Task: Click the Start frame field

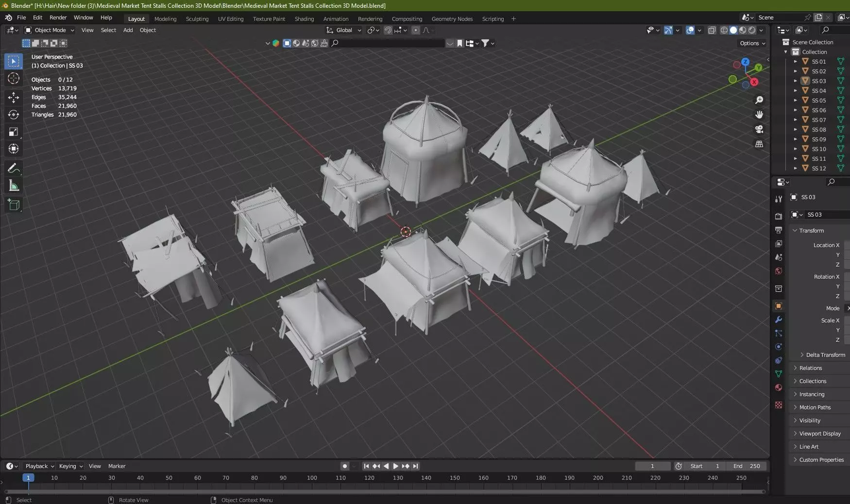Action: coord(705,466)
